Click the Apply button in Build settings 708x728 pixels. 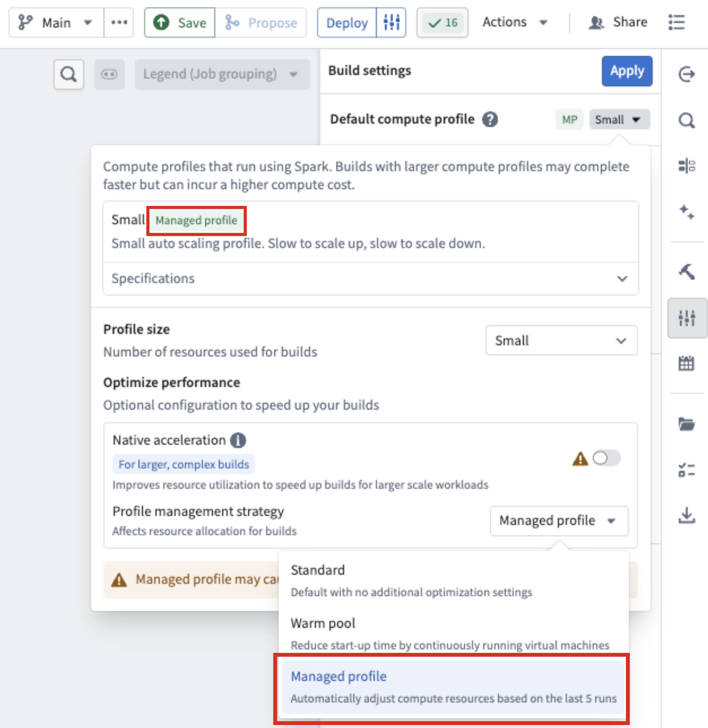(626, 71)
